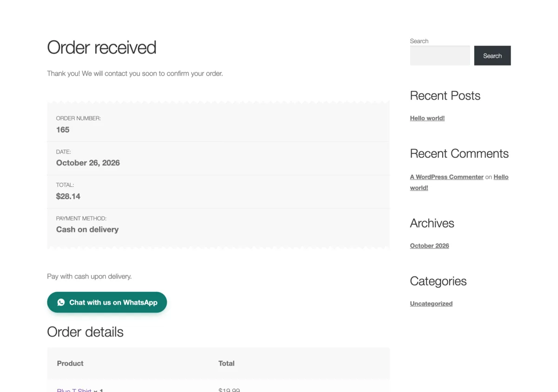Click the DATE: label
Screen dimensions: 558x392
click(x=64, y=152)
